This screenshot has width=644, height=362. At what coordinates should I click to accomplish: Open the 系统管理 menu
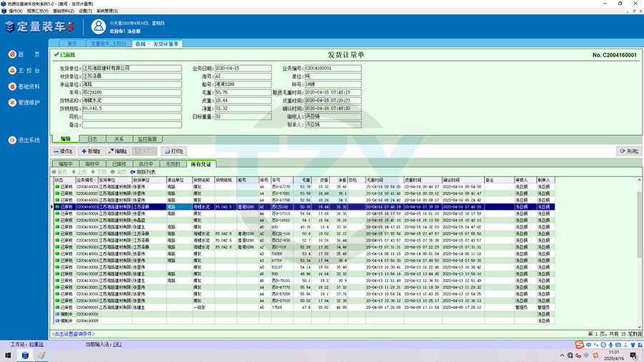[x=107, y=11]
